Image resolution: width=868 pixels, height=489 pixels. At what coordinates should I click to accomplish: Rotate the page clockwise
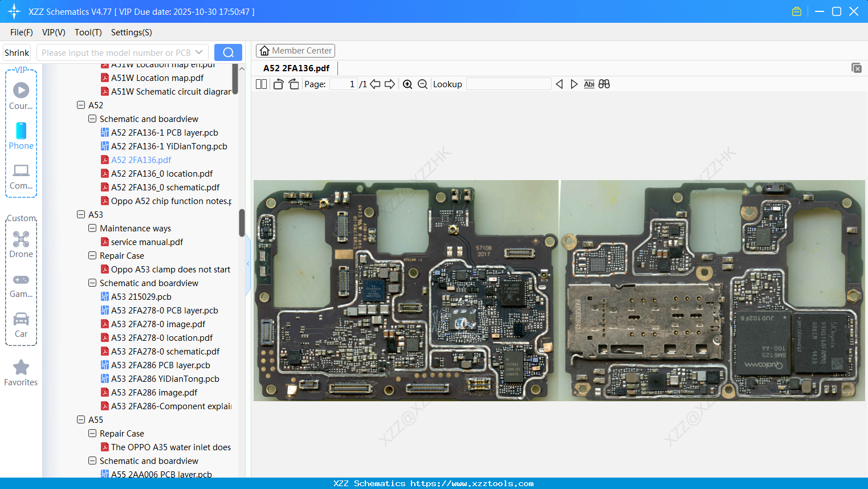coord(294,84)
